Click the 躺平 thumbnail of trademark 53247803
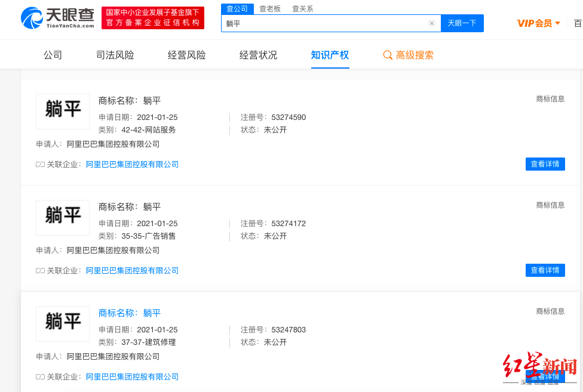This screenshot has width=583, height=392. tap(63, 324)
